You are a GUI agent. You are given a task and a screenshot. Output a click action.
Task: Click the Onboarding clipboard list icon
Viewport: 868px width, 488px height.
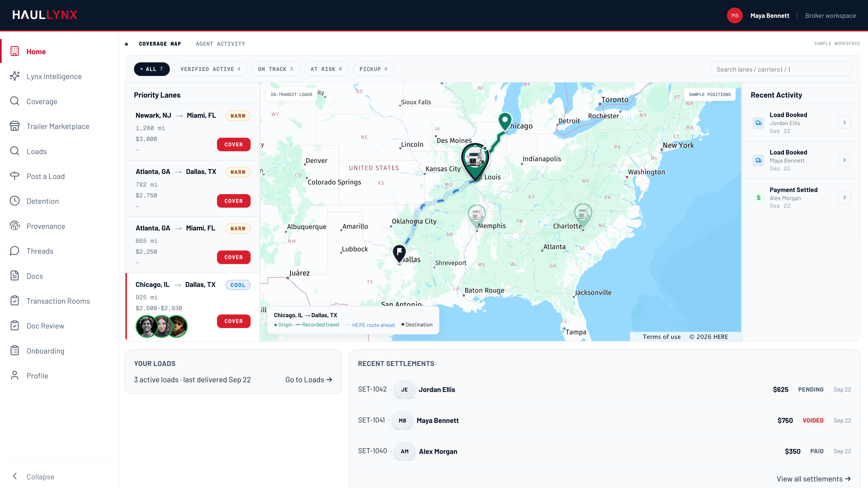(x=14, y=351)
